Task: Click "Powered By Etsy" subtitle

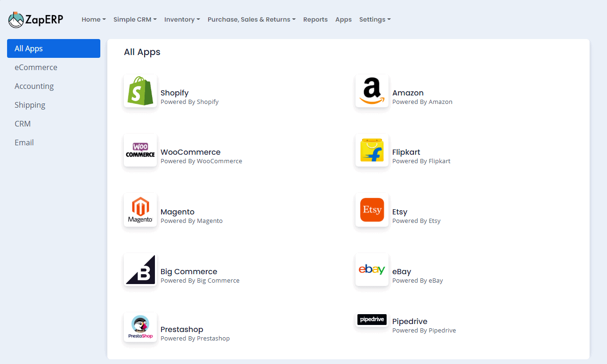Action: [x=416, y=221]
